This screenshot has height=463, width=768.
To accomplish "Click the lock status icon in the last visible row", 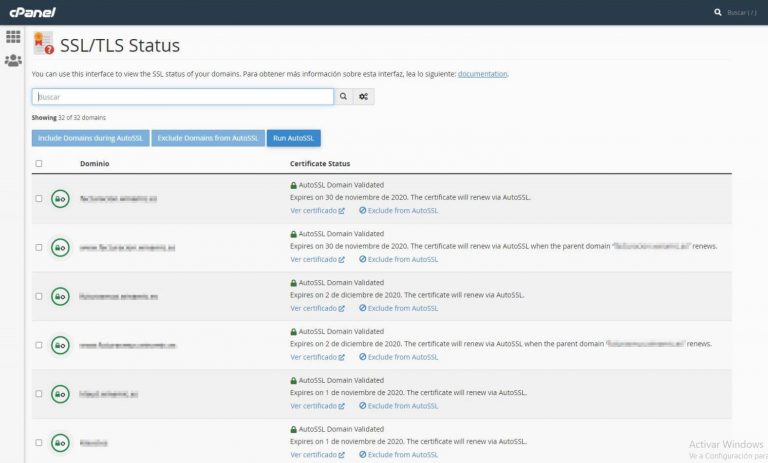I will tap(60, 443).
